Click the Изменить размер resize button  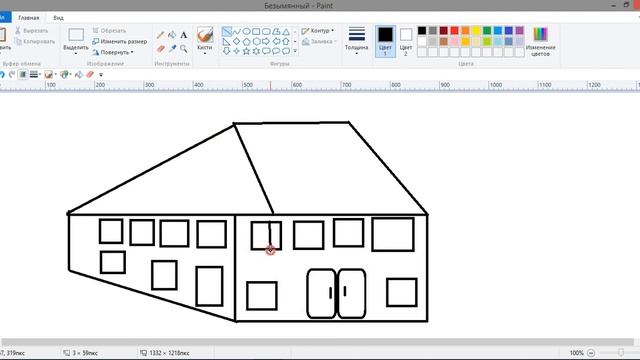tap(119, 42)
